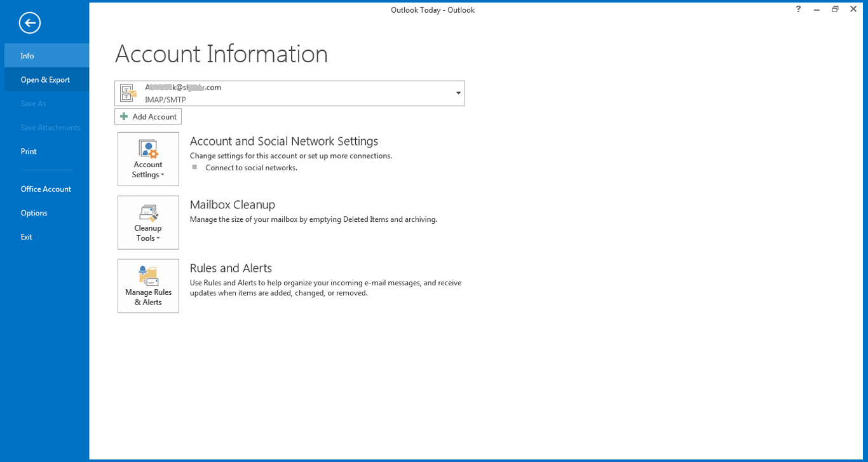This screenshot has width=868, height=462.
Task: Minimize the Outlook window
Action: [817, 9]
